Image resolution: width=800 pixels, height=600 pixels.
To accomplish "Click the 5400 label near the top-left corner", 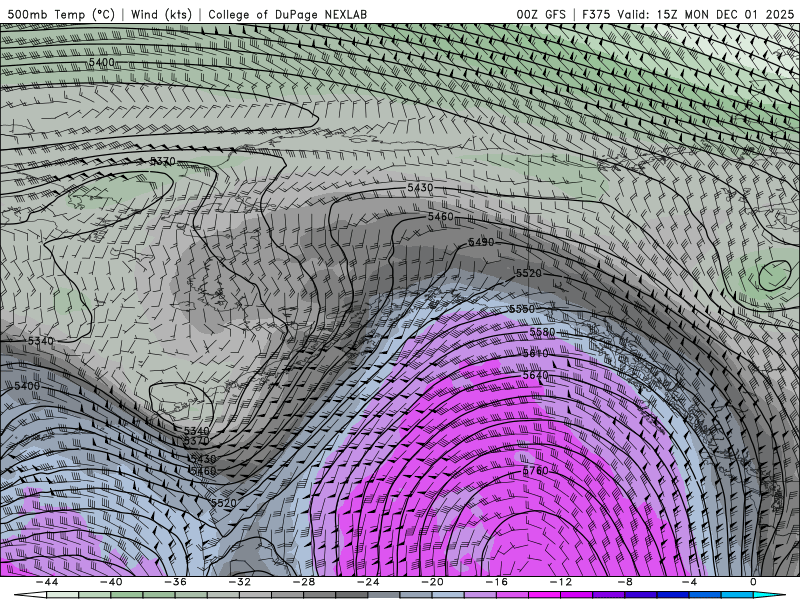I will pos(102,62).
